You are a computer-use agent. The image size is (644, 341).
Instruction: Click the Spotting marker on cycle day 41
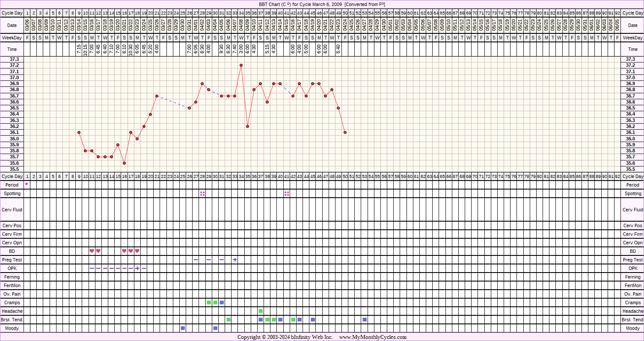click(287, 193)
